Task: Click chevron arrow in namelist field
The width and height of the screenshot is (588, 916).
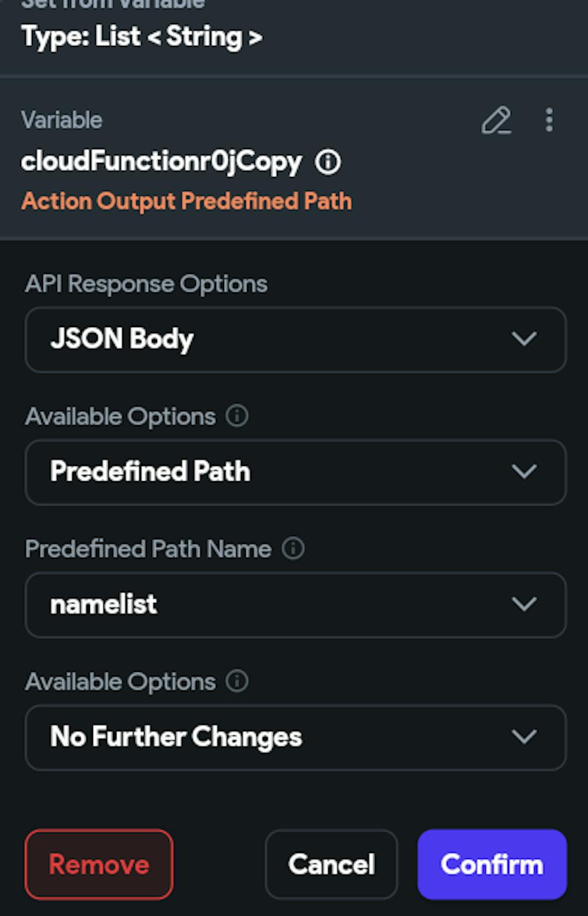Action: [x=524, y=604]
